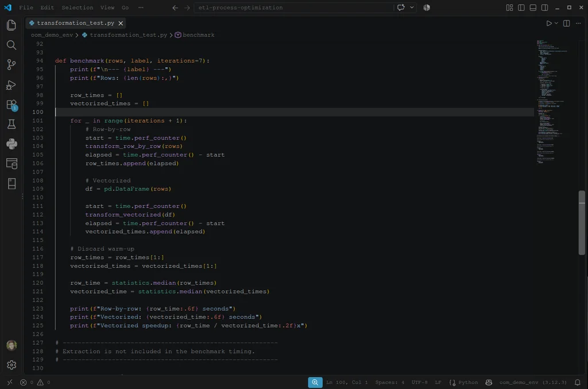Open the overflow menu after Go
Image resolution: width=588 pixels, height=389 pixels.
pos(141,7)
